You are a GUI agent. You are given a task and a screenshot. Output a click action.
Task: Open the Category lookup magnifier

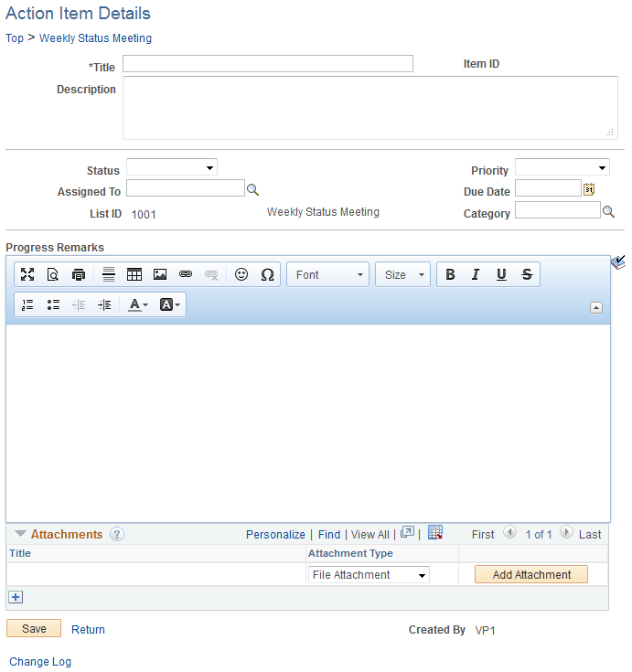pos(608,211)
